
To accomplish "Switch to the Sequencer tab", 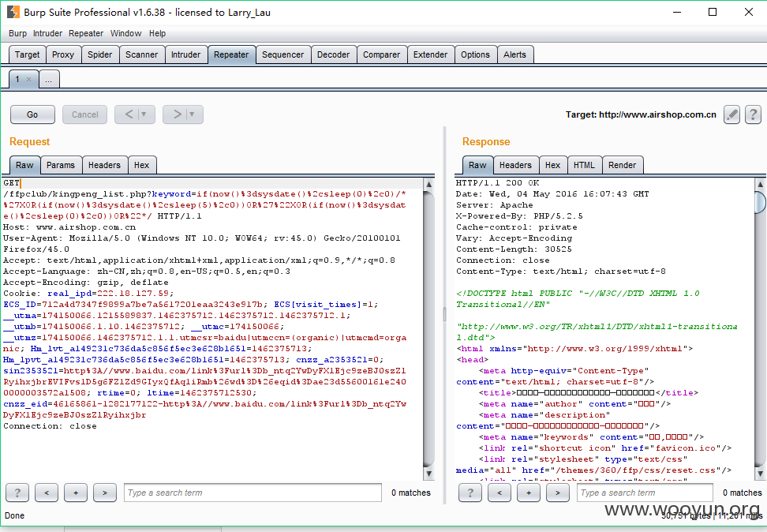I will coord(282,54).
